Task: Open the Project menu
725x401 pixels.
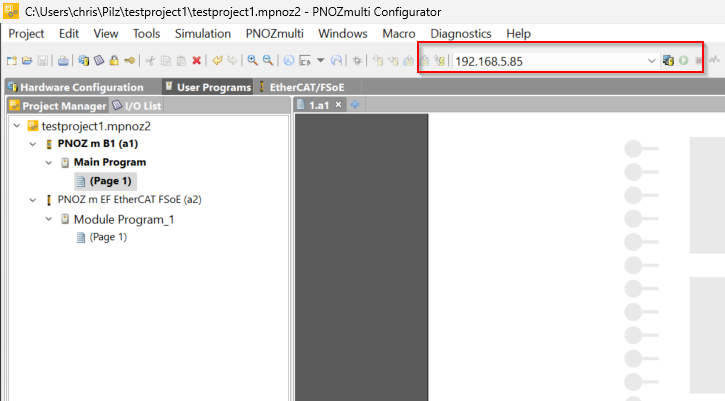Action: pyautogui.click(x=26, y=34)
